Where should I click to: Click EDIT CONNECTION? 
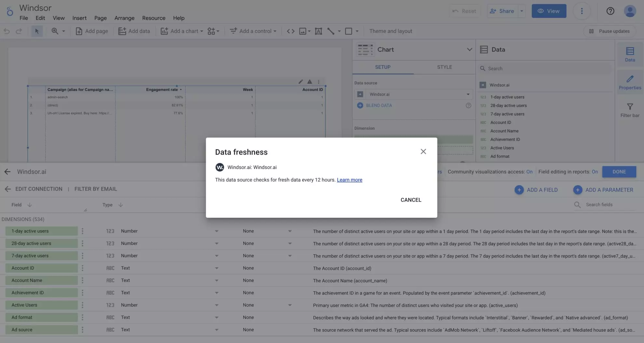pyautogui.click(x=39, y=189)
